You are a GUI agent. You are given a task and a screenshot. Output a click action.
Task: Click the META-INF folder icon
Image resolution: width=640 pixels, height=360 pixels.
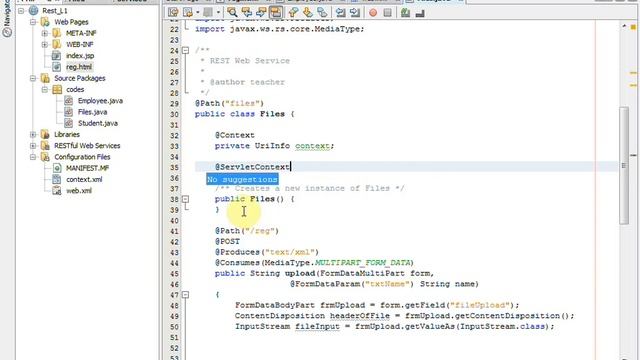click(57, 33)
